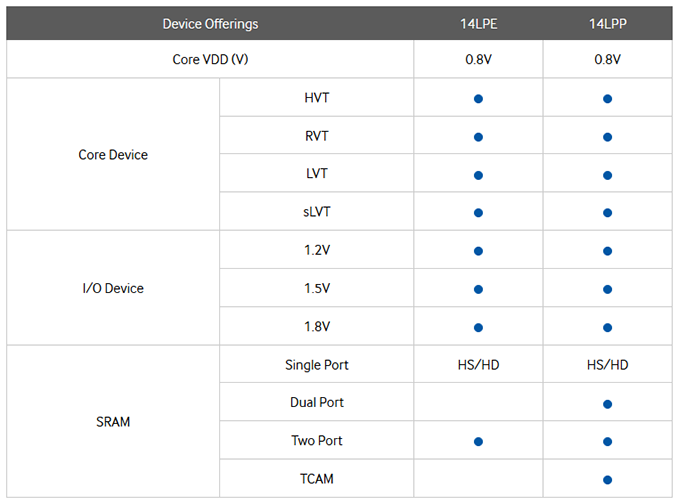Click the Core Device category cell
The image size is (678, 504).
point(113,155)
